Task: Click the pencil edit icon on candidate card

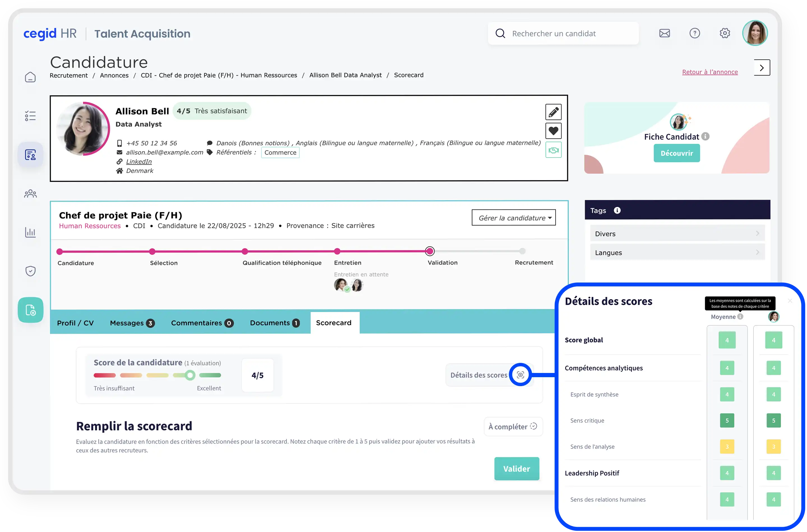Action: (553, 112)
